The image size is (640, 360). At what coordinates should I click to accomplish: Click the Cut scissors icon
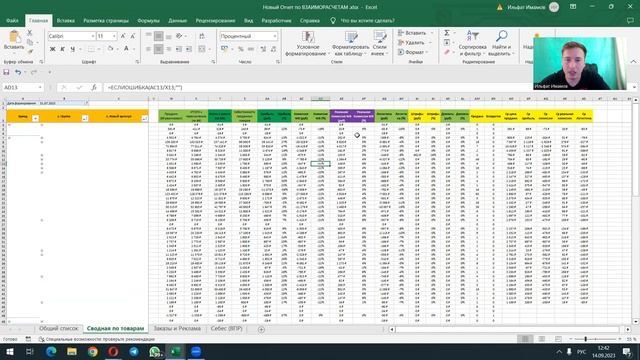[x=29, y=33]
